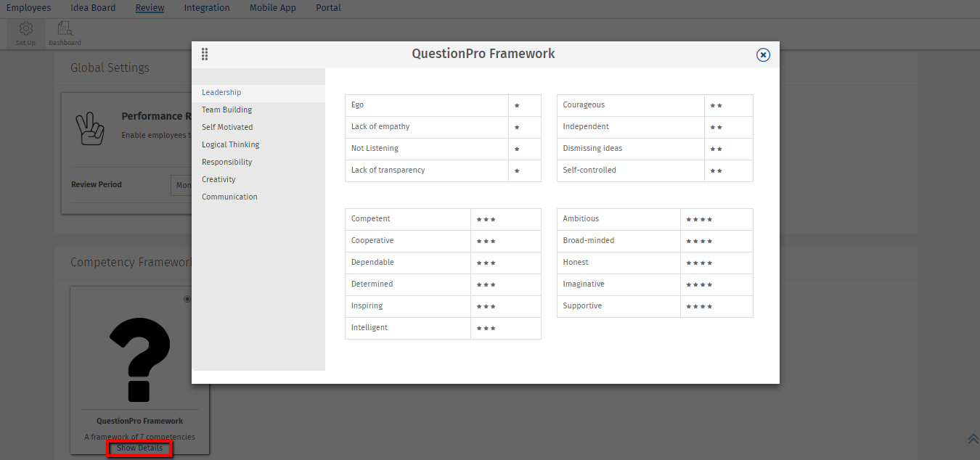Select the Self Motivated competency

[x=258, y=128]
